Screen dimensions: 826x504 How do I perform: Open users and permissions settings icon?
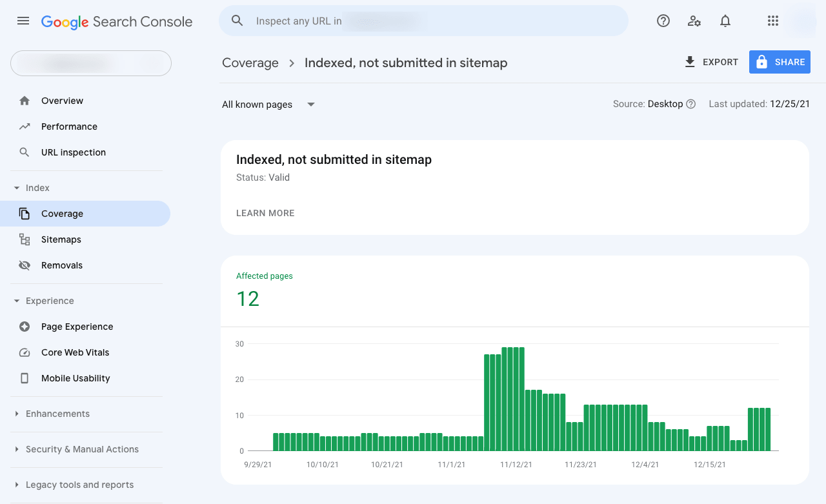pos(694,21)
